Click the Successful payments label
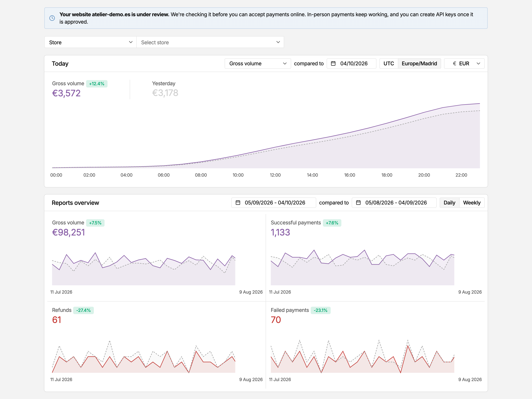 tap(296, 222)
